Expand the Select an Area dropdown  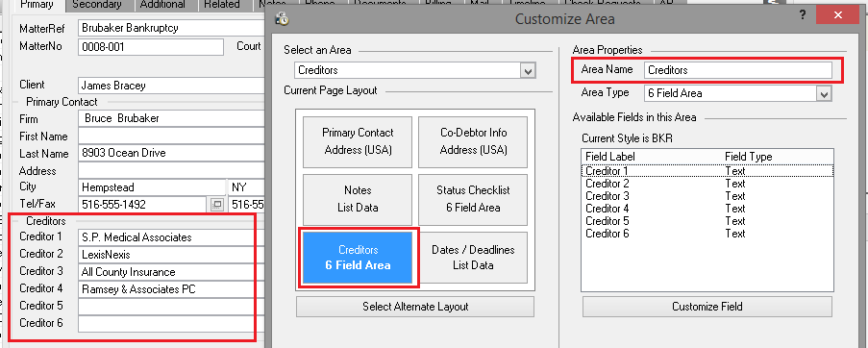529,70
